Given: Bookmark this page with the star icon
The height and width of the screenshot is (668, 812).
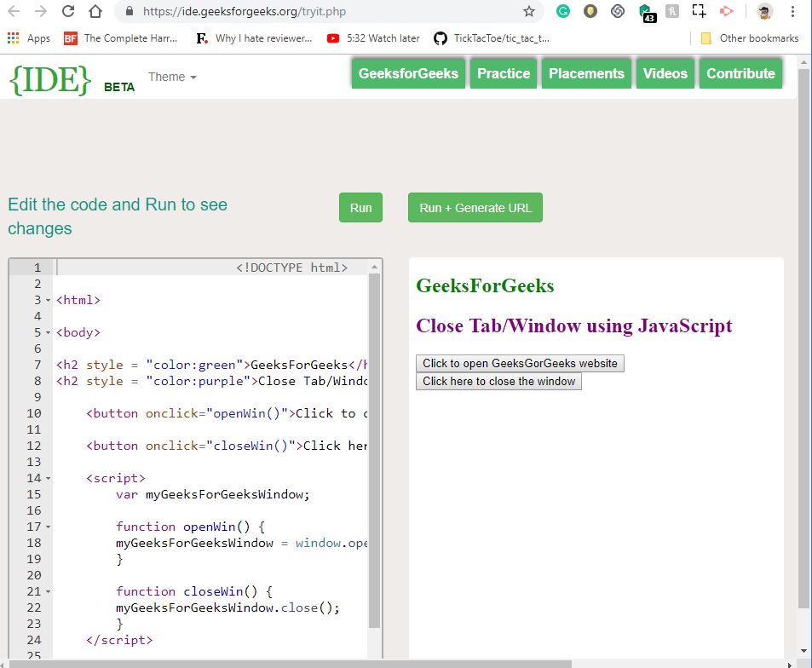Looking at the screenshot, I should 529,11.
